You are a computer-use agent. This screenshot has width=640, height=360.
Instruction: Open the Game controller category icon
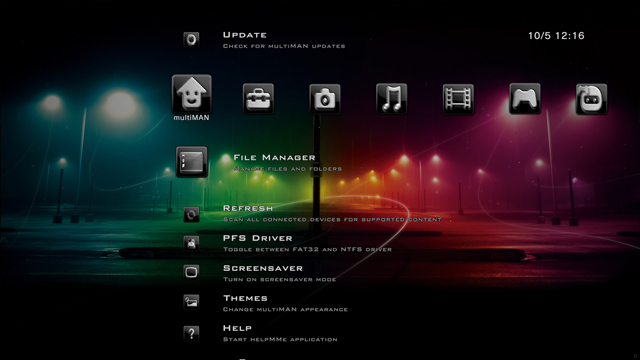(525, 99)
